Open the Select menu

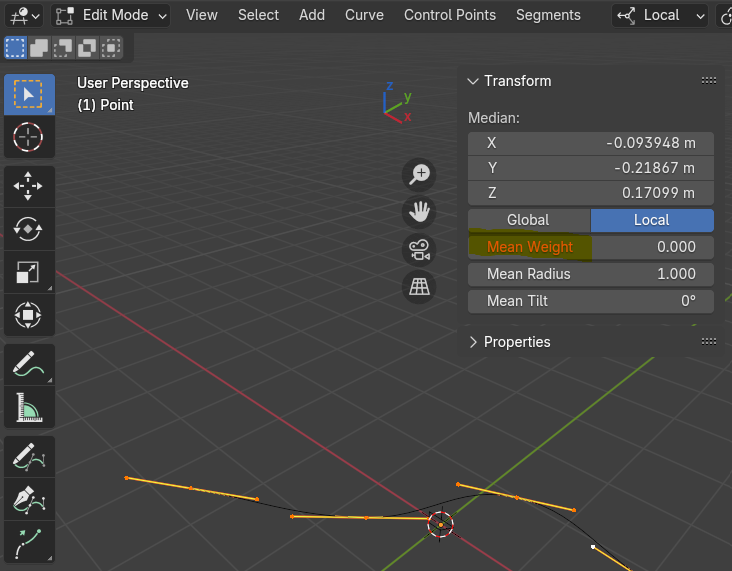258,15
